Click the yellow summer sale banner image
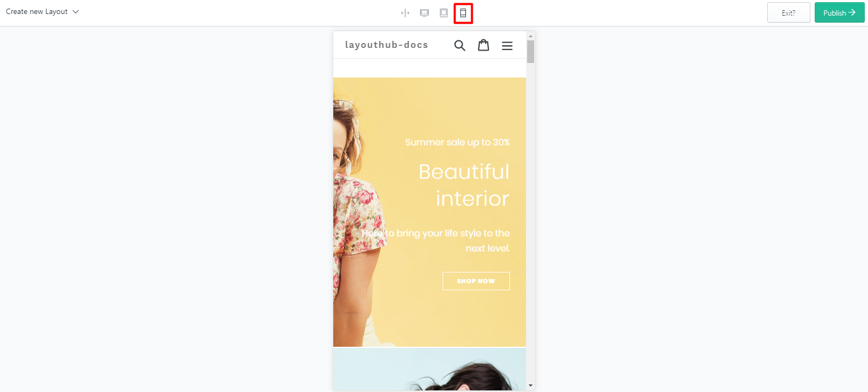The width and height of the screenshot is (868, 392). (430, 212)
